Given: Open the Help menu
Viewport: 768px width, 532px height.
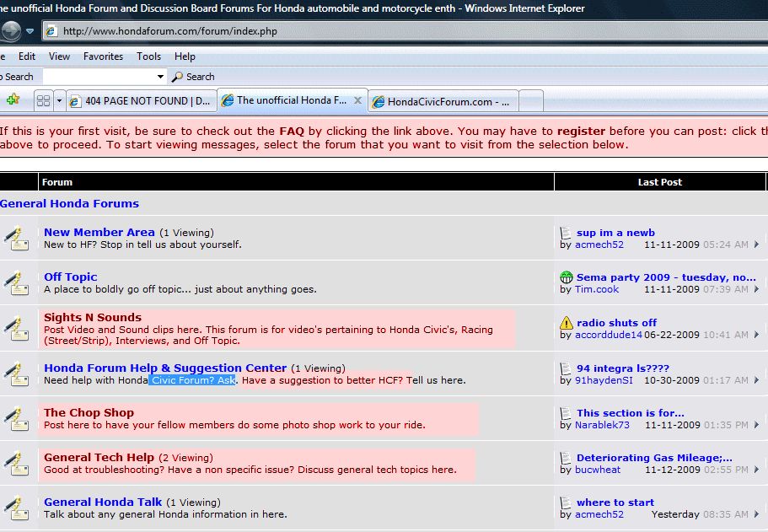Looking at the screenshot, I should click(185, 56).
